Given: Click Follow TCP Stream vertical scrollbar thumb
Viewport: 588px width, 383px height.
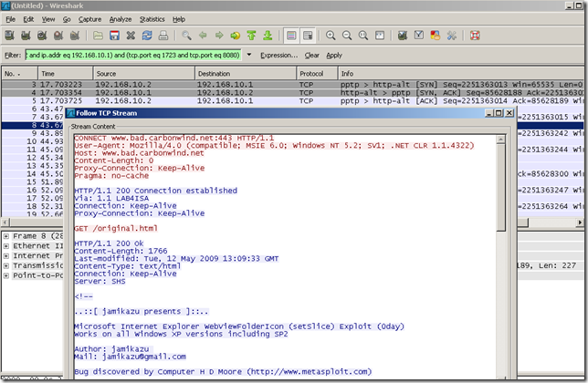Looking at the screenshot, I should pyautogui.click(x=500, y=188).
